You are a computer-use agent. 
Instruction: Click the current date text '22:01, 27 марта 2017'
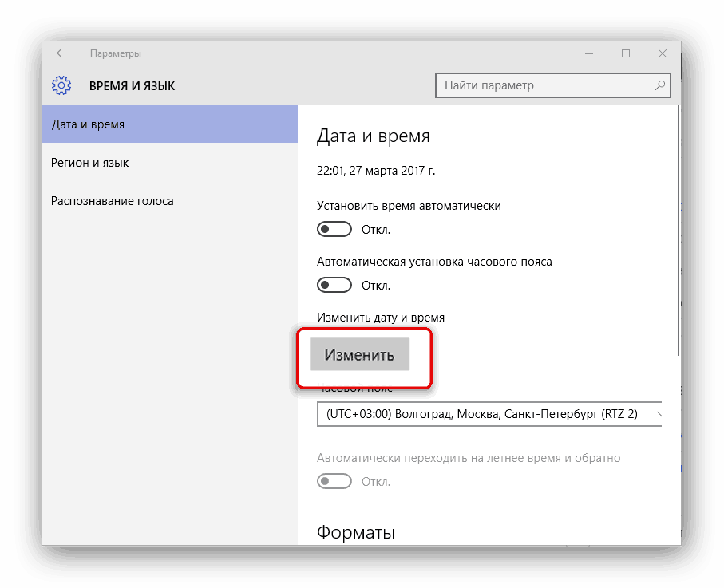coord(376,171)
